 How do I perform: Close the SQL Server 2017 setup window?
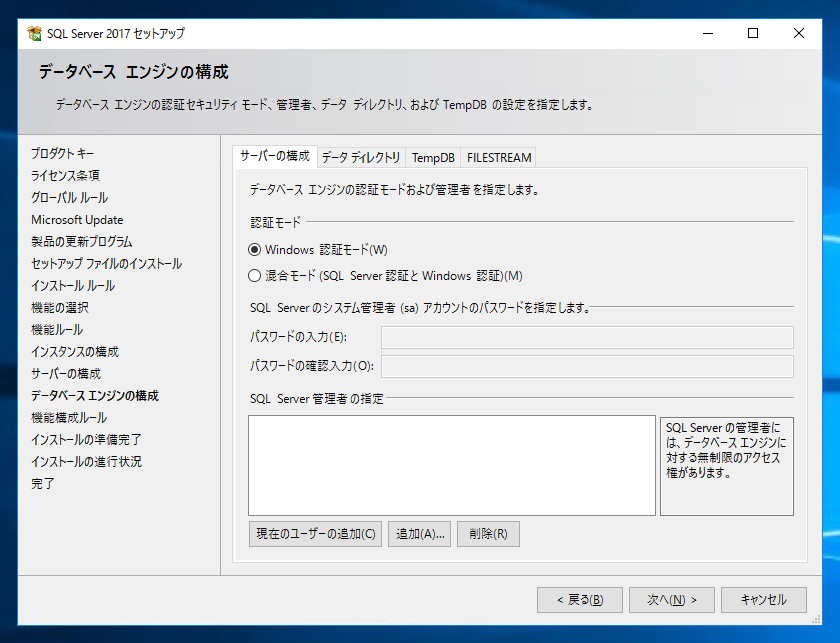[x=798, y=33]
